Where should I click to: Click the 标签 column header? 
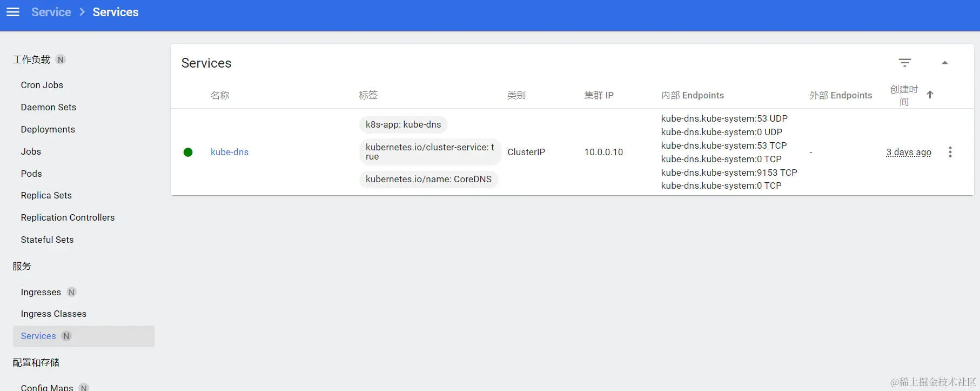click(x=368, y=95)
